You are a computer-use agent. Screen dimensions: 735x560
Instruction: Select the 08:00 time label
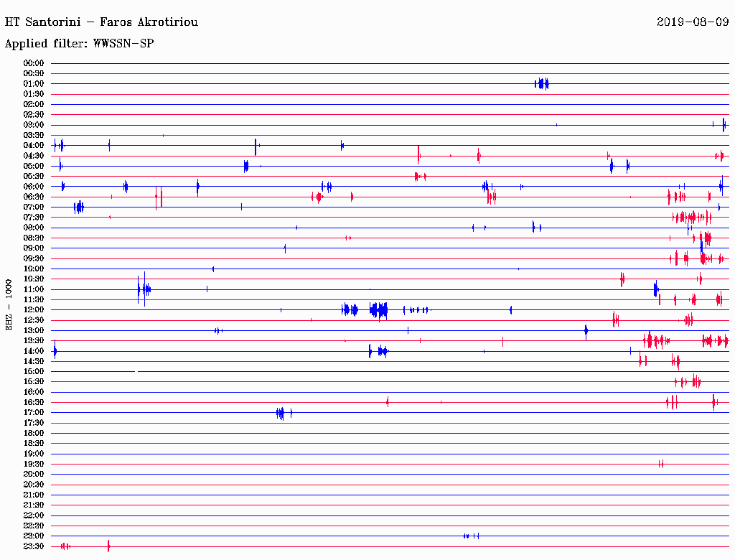34,228
